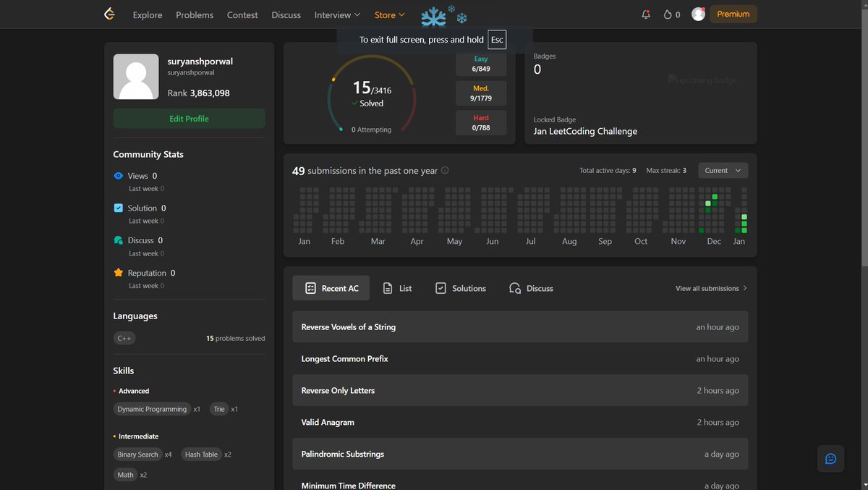The height and width of the screenshot is (490, 868).
Task: Click the solved progress ring 15/3416
Action: point(372,94)
